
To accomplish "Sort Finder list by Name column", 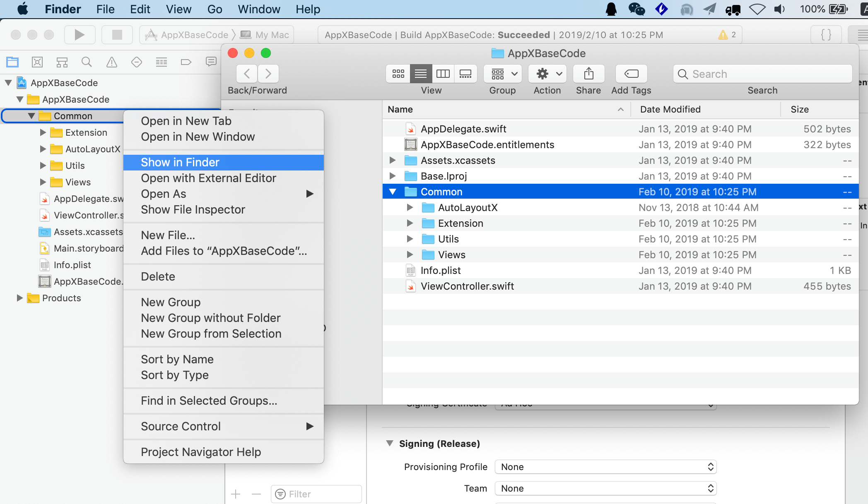I will tap(506, 109).
